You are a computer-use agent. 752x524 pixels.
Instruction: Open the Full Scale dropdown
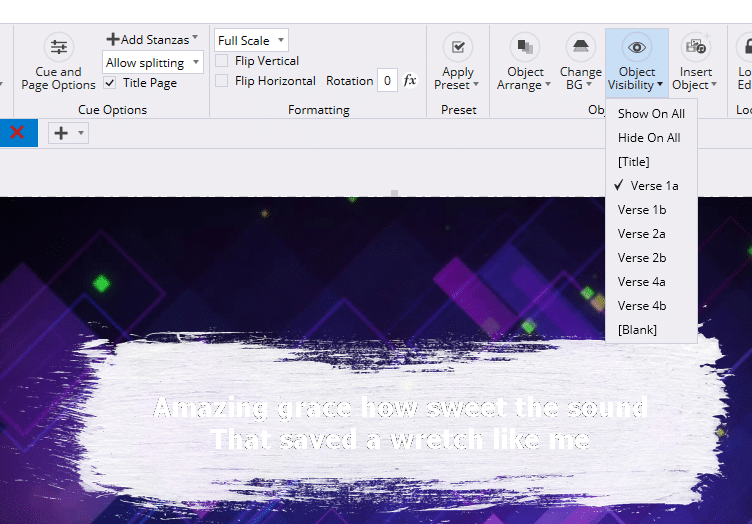coord(251,40)
